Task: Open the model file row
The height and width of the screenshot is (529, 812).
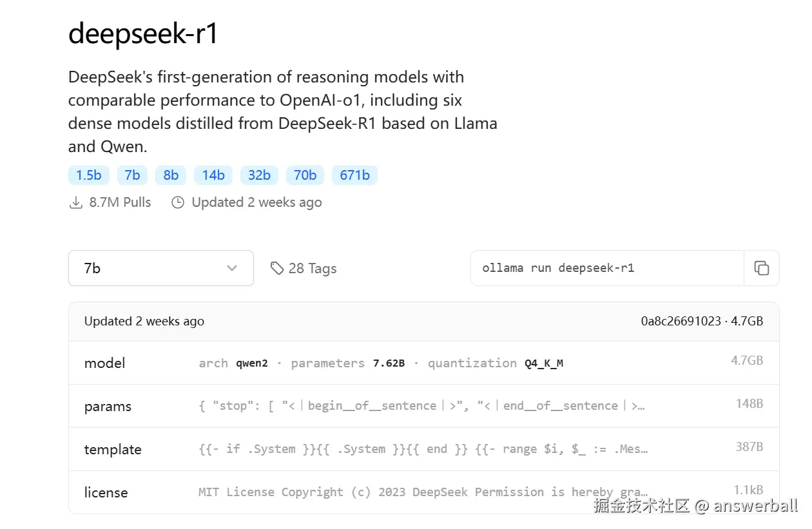Action: (423, 363)
